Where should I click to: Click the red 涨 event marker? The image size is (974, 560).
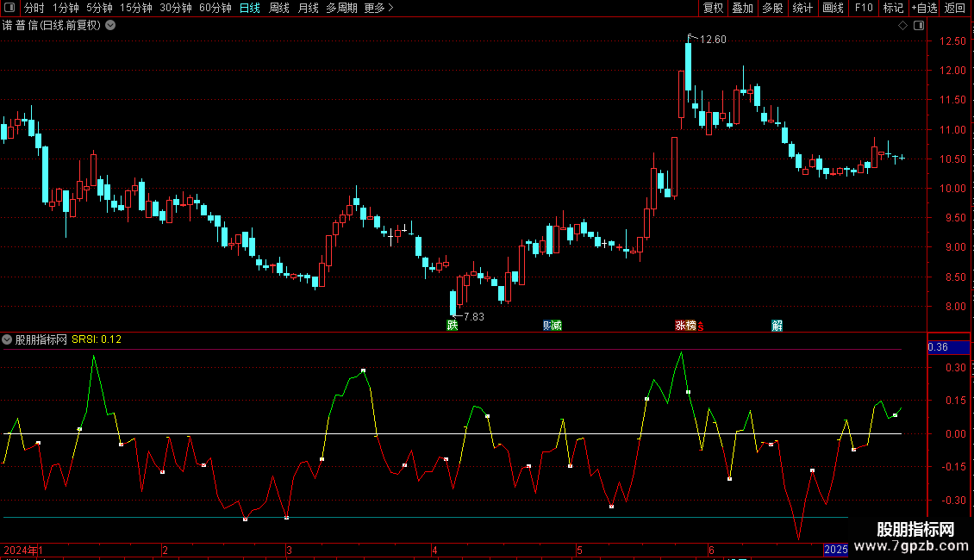pyautogui.click(x=680, y=326)
